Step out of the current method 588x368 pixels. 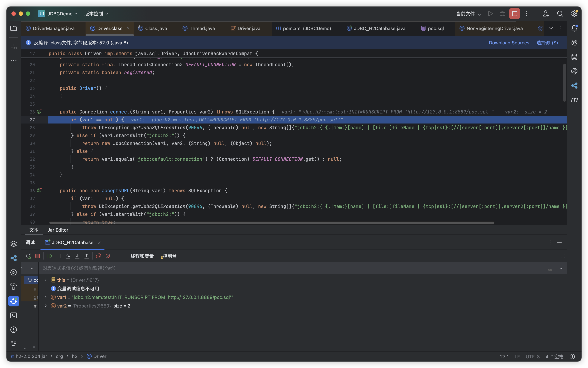point(87,256)
